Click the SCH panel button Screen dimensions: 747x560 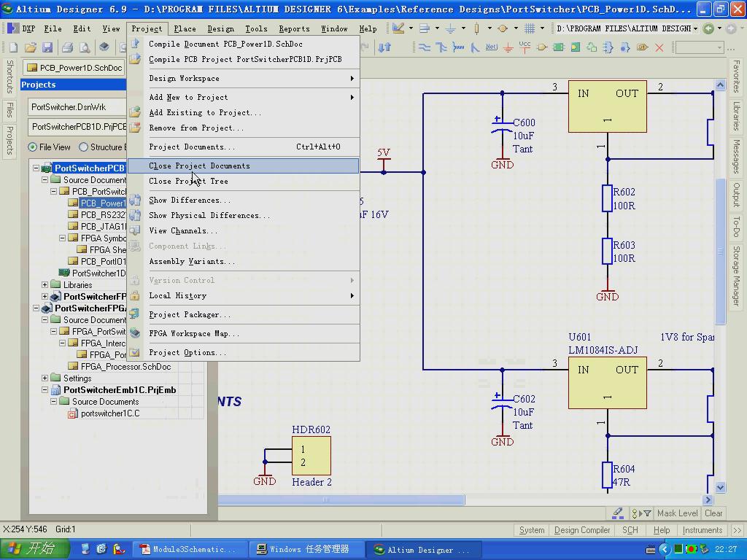[x=630, y=530]
